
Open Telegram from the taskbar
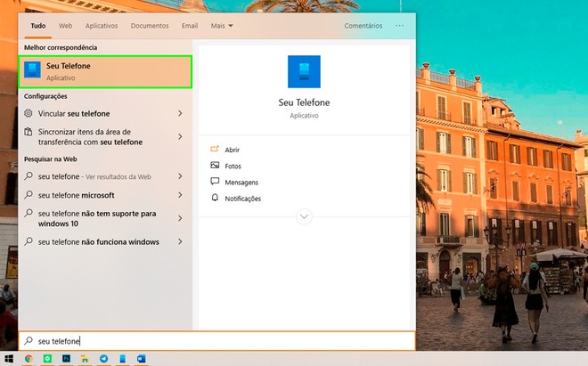tap(103, 359)
